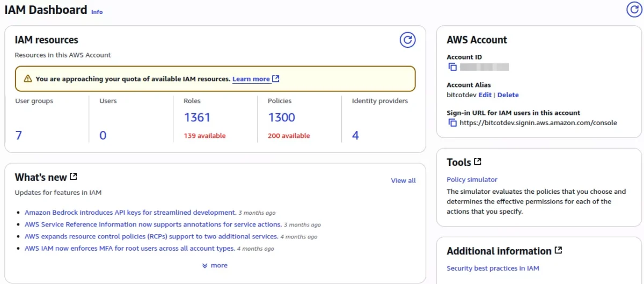Viewport: 644px width, 284px height.
Task: Edit the bitcotdev account alias
Action: click(485, 95)
